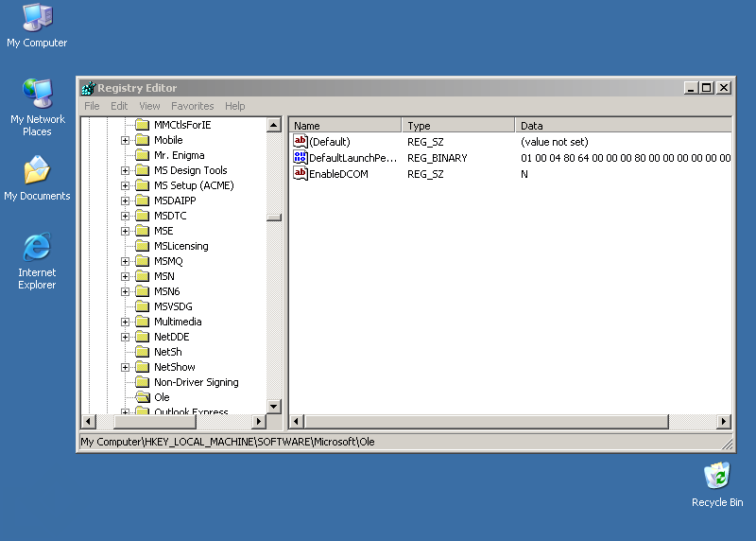The image size is (756, 541).
Task: Click the Multimedia folder icon
Action: click(x=143, y=322)
